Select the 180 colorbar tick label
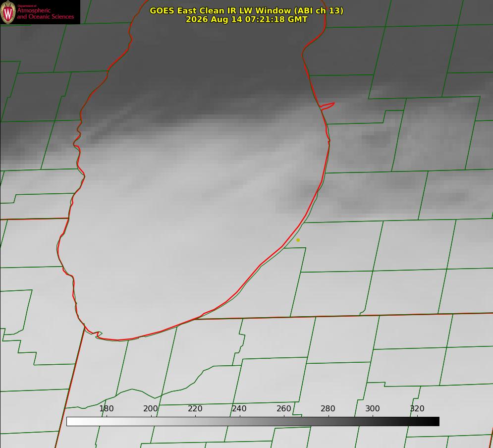The height and width of the screenshot is (448, 493). (x=106, y=408)
